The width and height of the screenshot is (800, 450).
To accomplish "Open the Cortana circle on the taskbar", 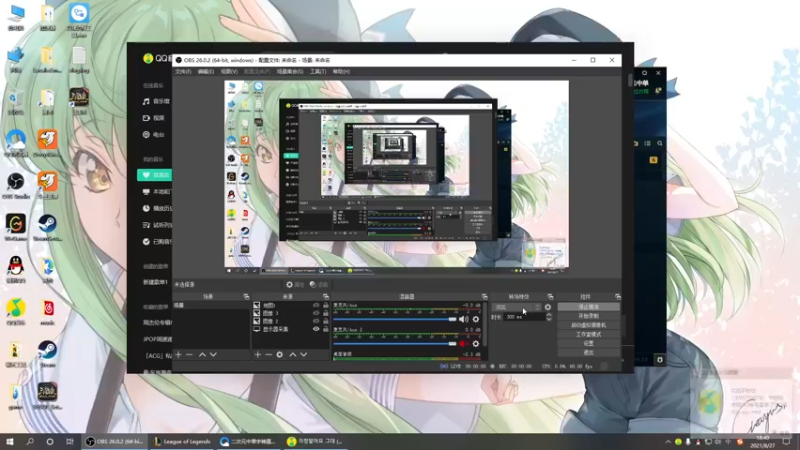I will point(49,441).
